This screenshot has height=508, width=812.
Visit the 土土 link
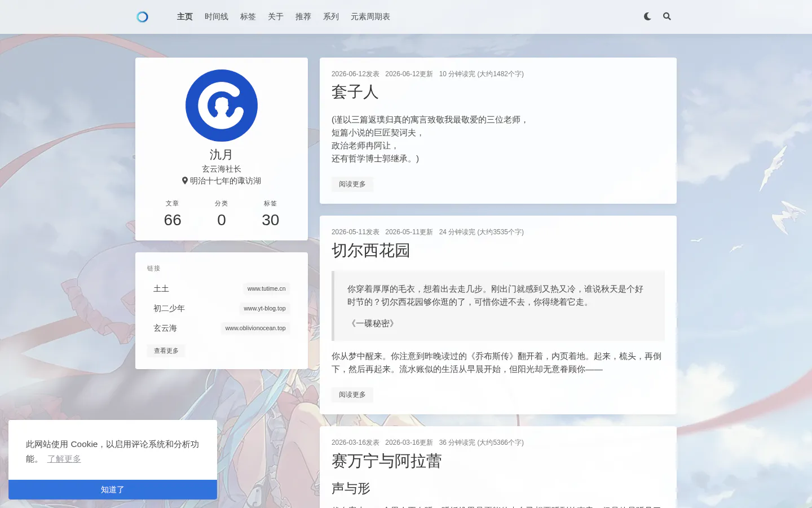[161, 288]
